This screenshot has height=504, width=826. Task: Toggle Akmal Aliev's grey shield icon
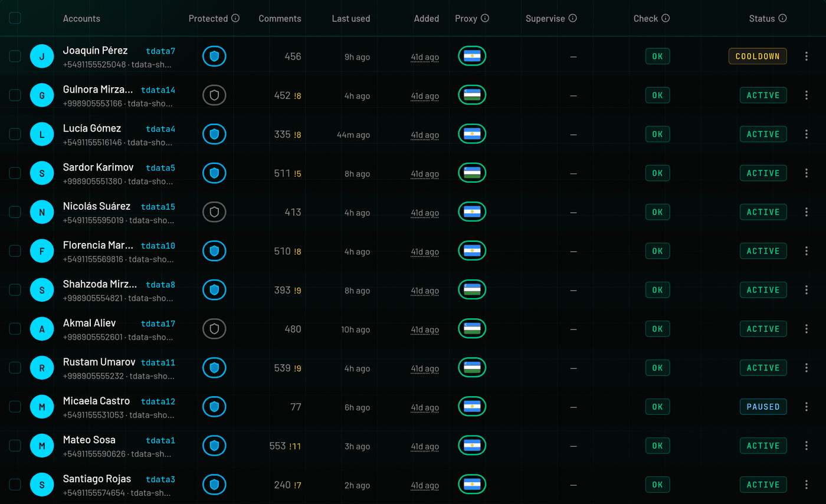[x=215, y=328]
